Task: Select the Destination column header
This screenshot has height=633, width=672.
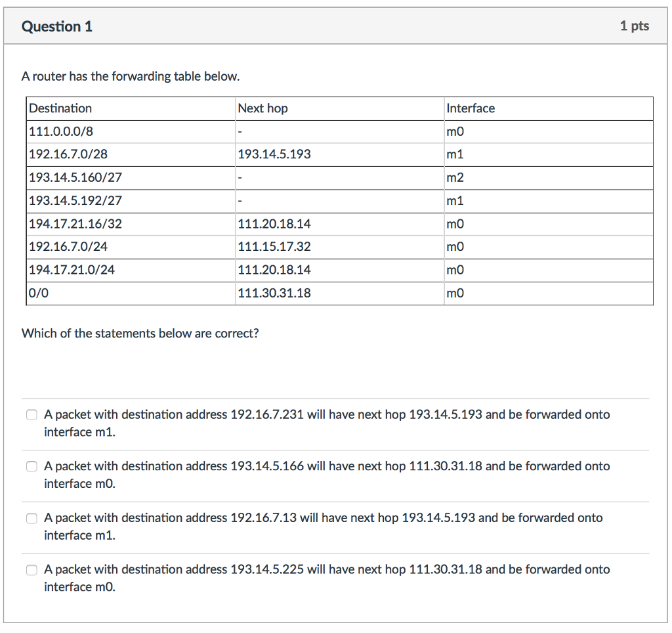Action: point(60,108)
